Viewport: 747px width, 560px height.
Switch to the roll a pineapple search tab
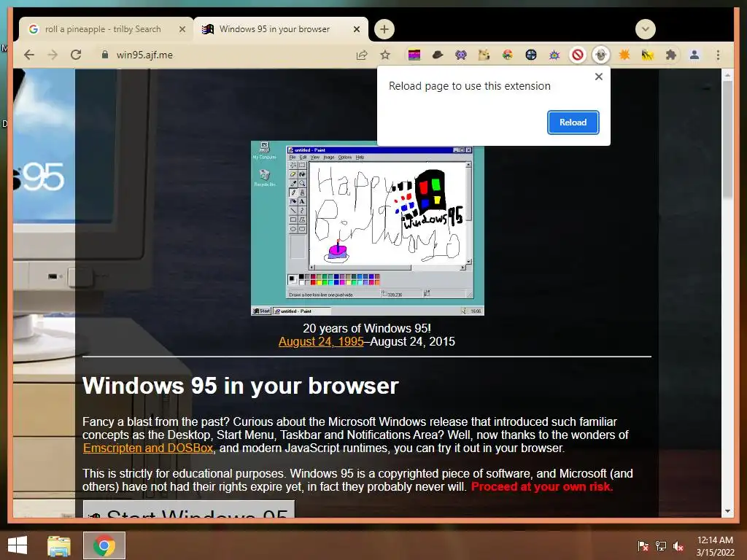(102, 29)
